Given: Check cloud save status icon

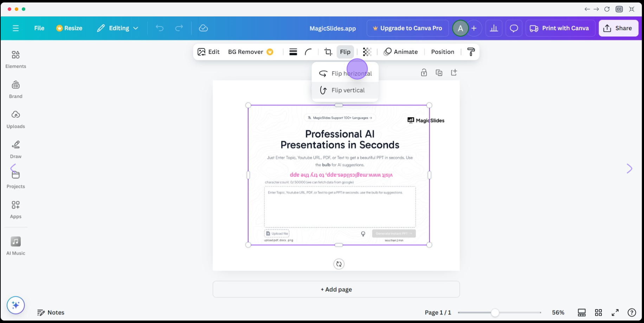Looking at the screenshot, I should click(x=203, y=28).
